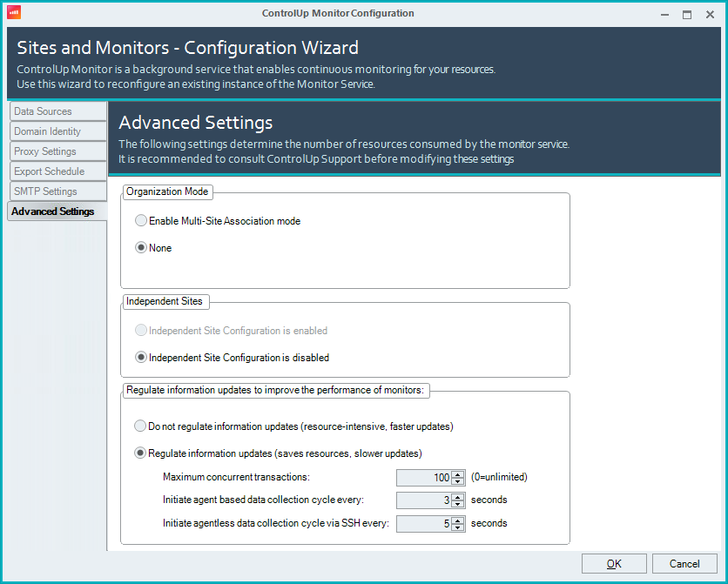Click the Independent Sites group label
The height and width of the screenshot is (584, 728).
165,301
